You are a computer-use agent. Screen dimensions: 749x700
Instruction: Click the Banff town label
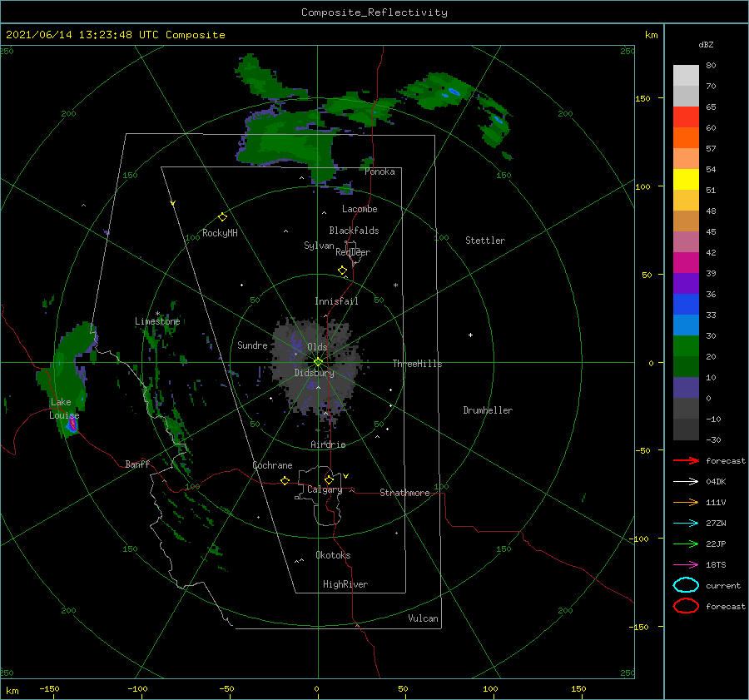[x=137, y=464]
